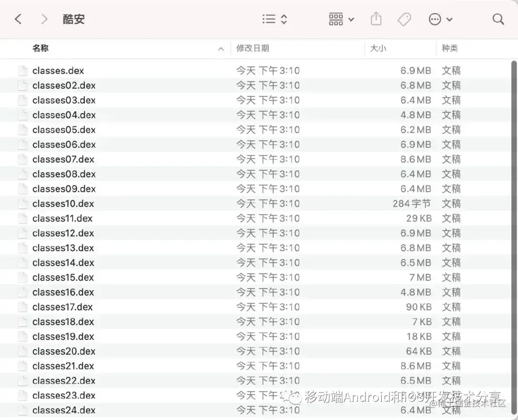The width and height of the screenshot is (518, 420).
Task: Click the file icon of classes13.dex
Action: pos(23,248)
